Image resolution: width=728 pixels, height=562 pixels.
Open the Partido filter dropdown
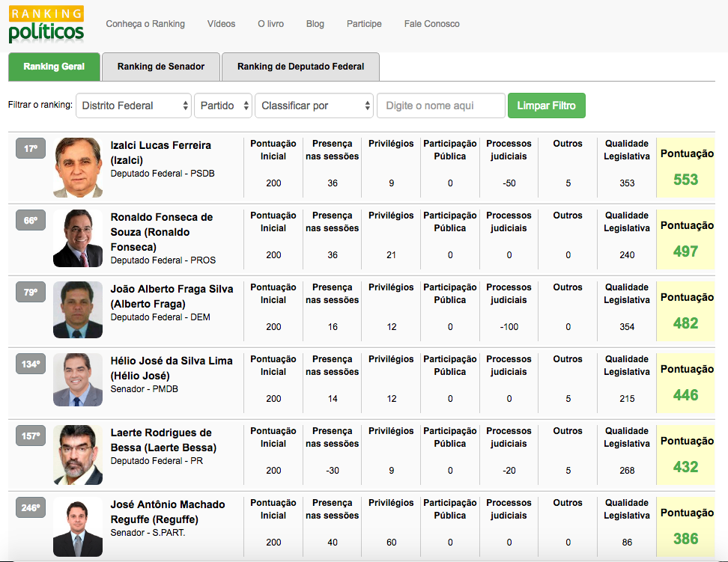(x=223, y=106)
